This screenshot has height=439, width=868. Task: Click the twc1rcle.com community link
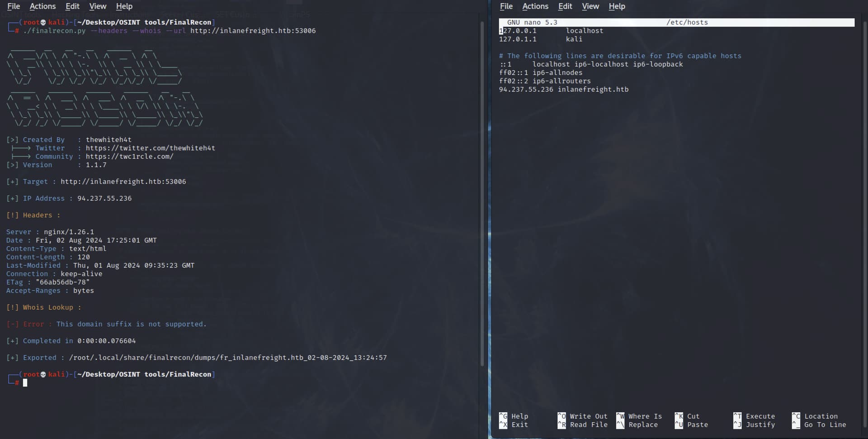(x=129, y=156)
